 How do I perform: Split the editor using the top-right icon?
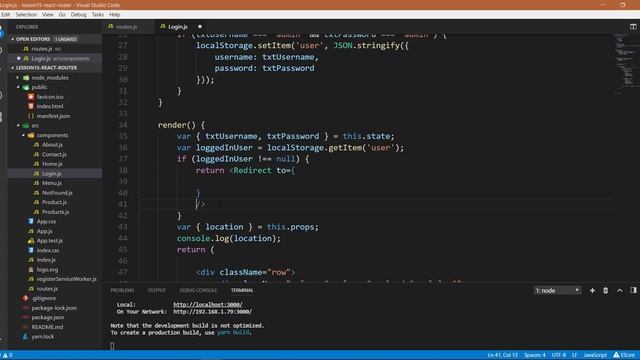(633, 27)
